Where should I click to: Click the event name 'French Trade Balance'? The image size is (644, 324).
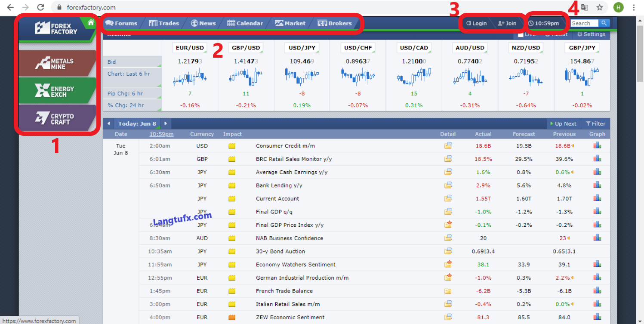pos(284,291)
